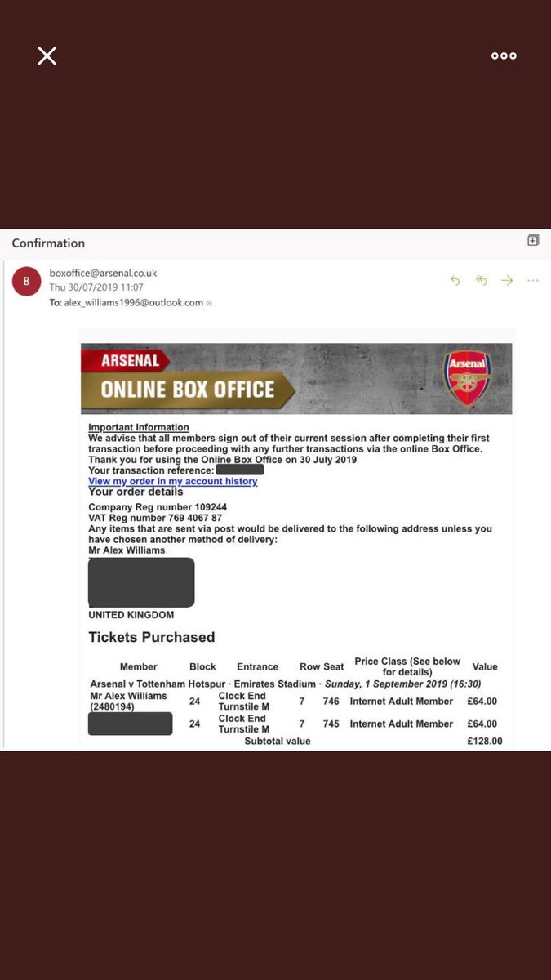Screen dimensions: 551x980
Task: Click the Block column header
Action: pos(202,666)
